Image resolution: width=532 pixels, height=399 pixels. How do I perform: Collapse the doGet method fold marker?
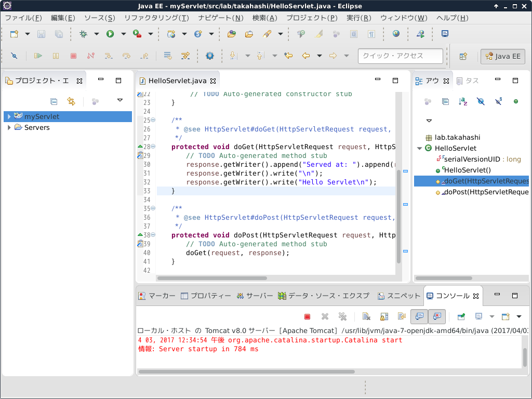[153, 147]
